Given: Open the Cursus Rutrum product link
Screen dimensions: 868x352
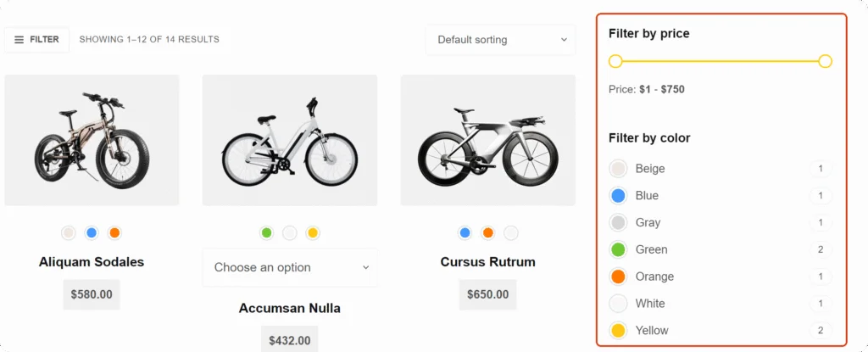Looking at the screenshot, I should [x=488, y=262].
